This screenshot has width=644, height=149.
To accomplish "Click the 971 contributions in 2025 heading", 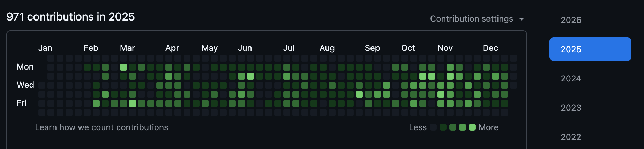I will [70, 17].
